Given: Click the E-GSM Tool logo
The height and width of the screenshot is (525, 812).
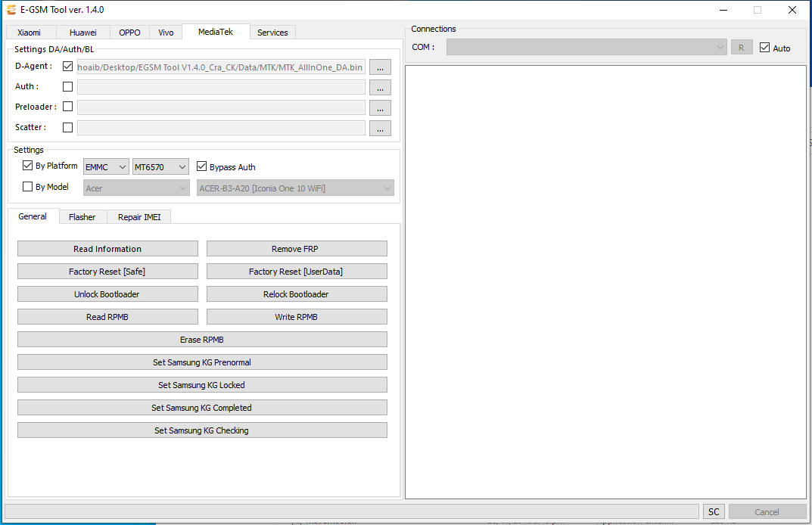Looking at the screenshot, I should (x=10, y=10).
